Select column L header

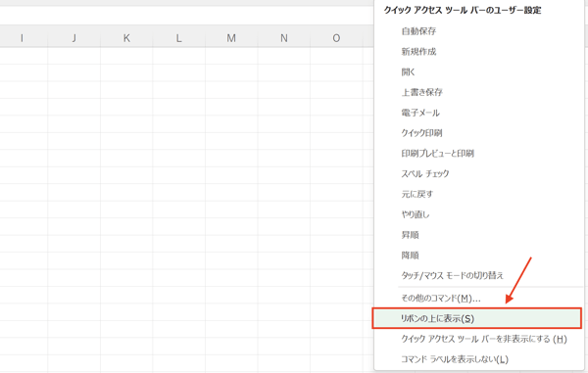click(x=179, y=38)
